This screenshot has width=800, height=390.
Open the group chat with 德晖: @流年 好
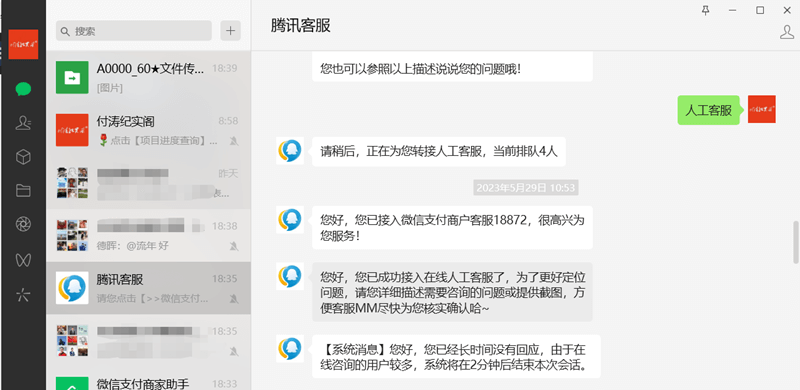coord(148,235)
